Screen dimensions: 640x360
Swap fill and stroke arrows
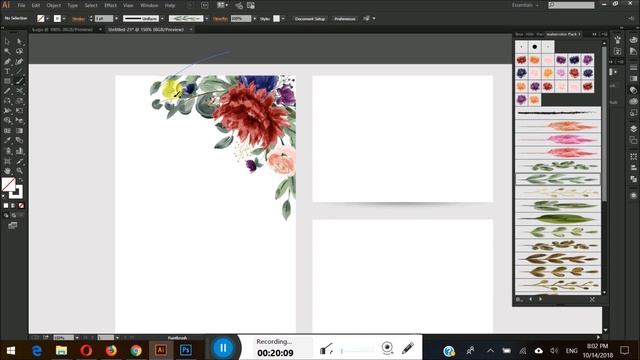[20, 180]
